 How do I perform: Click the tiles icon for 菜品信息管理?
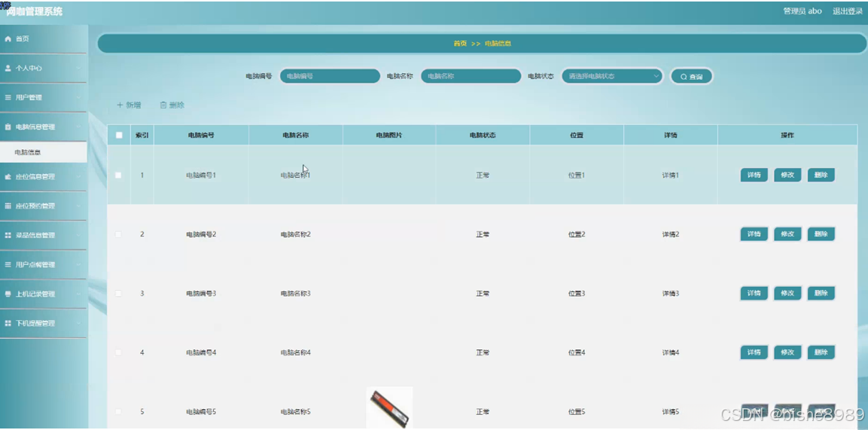[x=8, y=235]
